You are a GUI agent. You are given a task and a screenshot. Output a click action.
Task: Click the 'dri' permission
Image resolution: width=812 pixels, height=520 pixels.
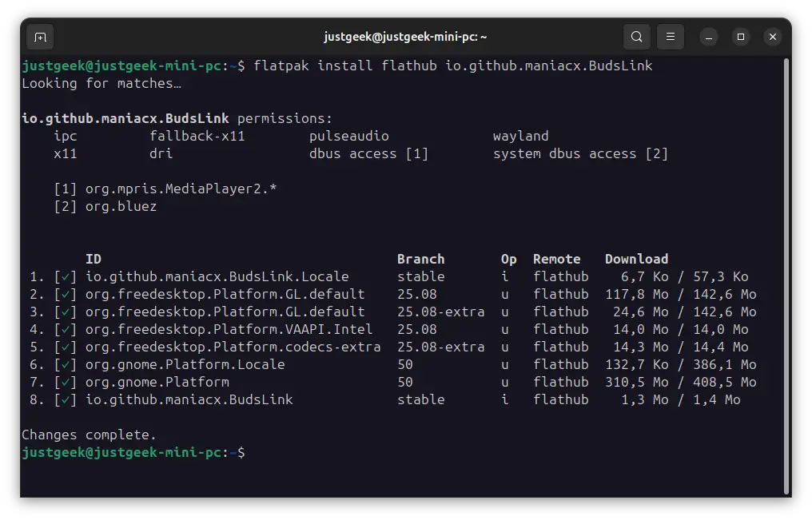[161, 153]
